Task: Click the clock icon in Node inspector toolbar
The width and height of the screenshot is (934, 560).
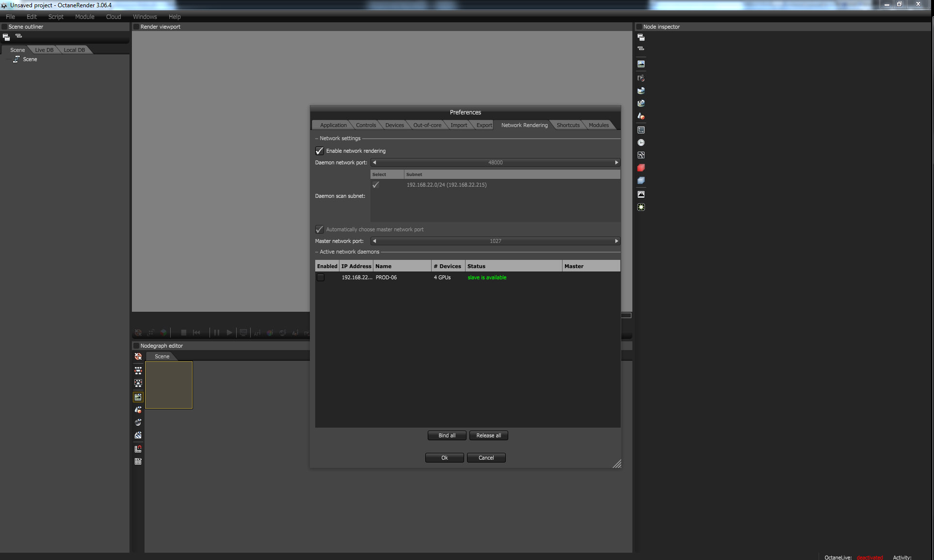Action: click(641, 143)
